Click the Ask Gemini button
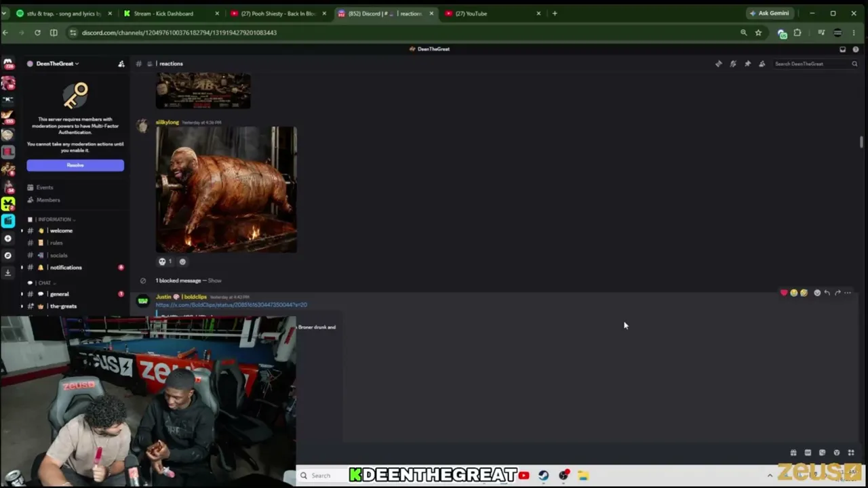The width and height of the screenshot is (868, 488). 770,14
